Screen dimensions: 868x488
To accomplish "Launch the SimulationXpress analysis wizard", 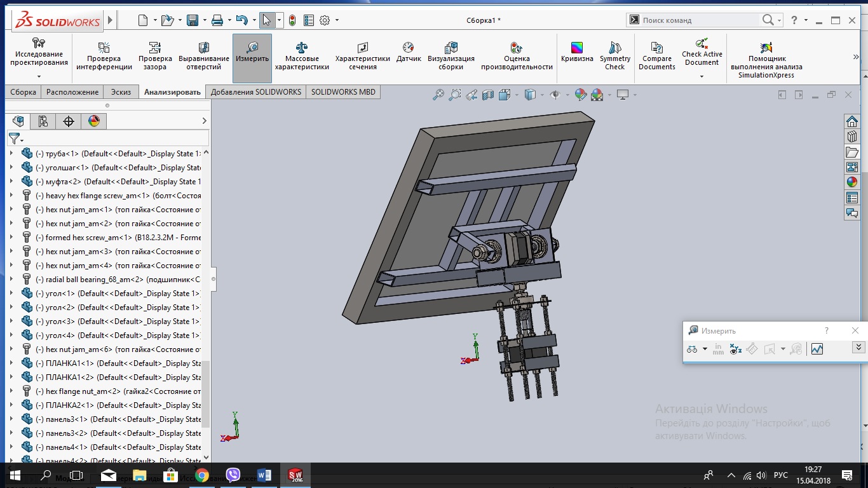I will pos(766,60).
